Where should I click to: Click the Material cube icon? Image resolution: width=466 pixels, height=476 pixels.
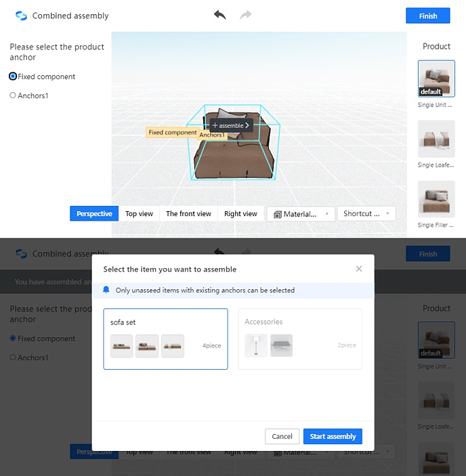tap(278, 215)
